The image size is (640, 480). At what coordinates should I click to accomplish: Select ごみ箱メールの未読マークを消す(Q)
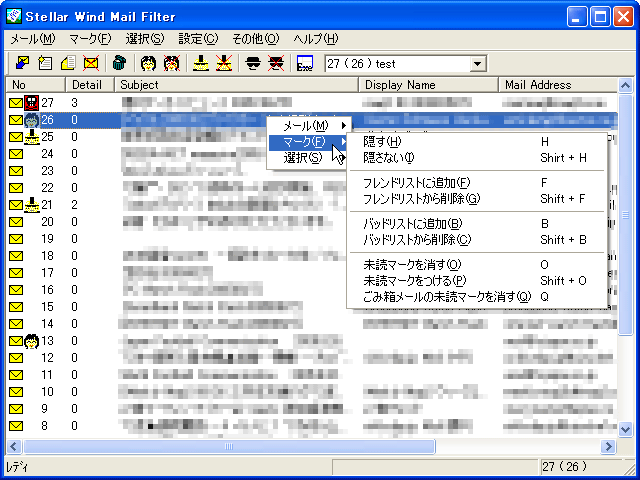pyautogui.click(x=477, y=297)
